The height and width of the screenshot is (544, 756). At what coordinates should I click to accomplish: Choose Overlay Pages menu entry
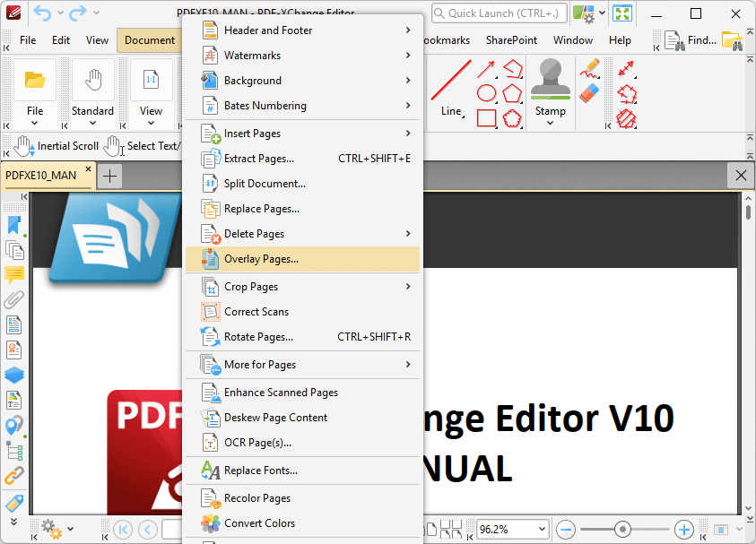point(302,259)
